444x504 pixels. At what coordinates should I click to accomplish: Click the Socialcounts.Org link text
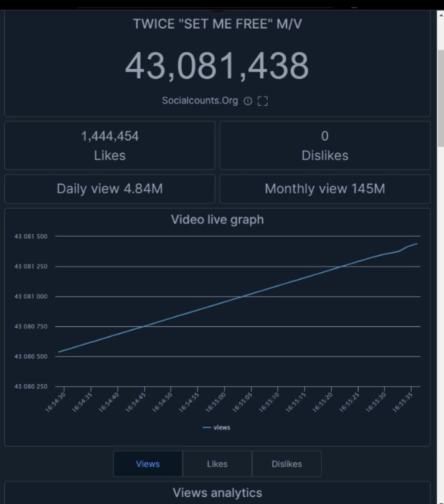tap(200, 100)
